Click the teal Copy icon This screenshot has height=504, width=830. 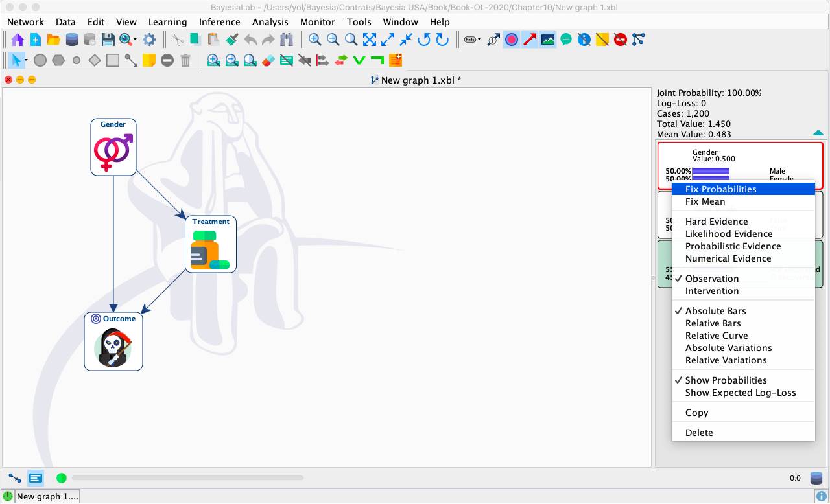pos(195,40)
